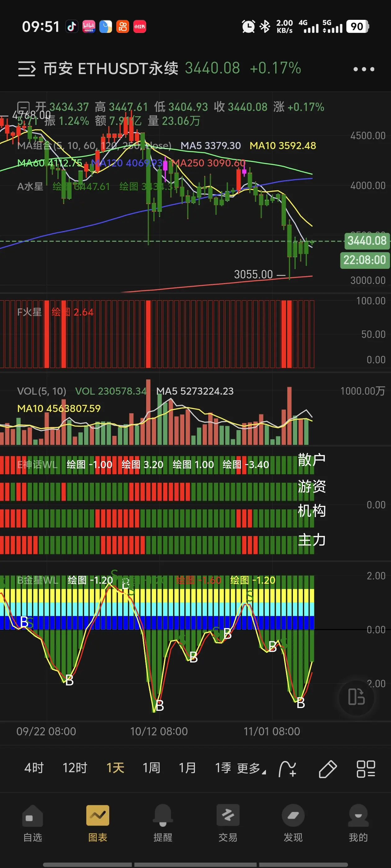Tap the battery level 90 indicator

coord(357,26)
